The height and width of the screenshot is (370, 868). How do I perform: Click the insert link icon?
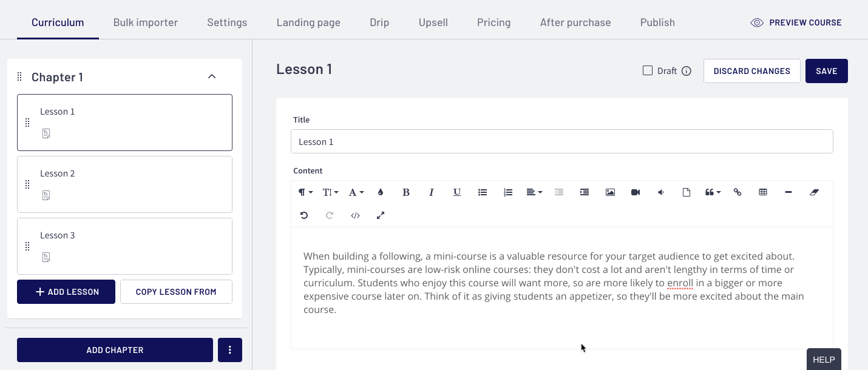737,192
